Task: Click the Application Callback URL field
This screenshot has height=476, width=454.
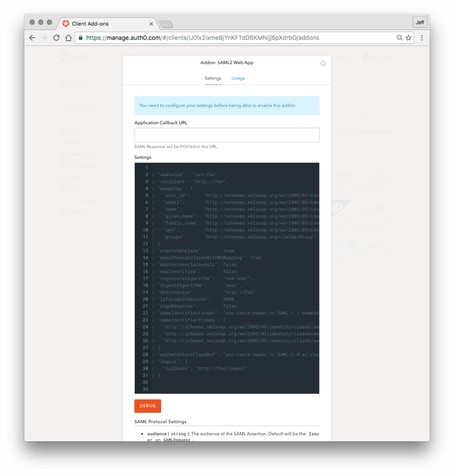Action: (x=227, y=135)
